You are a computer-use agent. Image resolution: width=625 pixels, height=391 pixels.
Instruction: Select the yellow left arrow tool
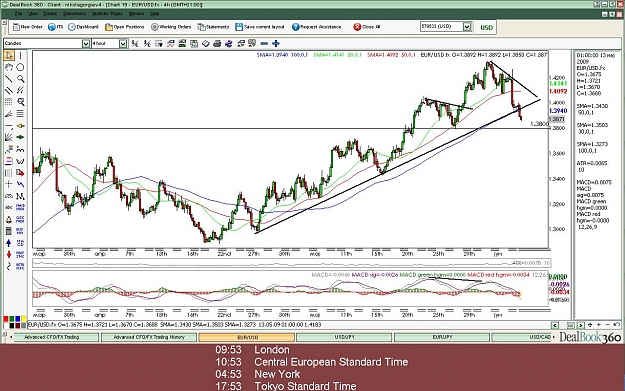[x=20, y=126]
